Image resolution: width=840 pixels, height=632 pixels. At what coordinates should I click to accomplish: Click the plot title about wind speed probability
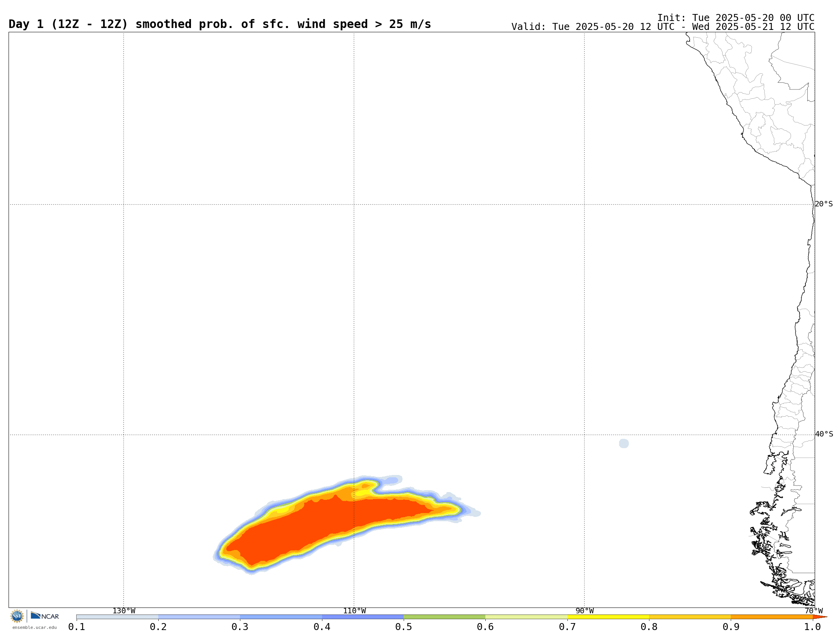click(220, 24)
